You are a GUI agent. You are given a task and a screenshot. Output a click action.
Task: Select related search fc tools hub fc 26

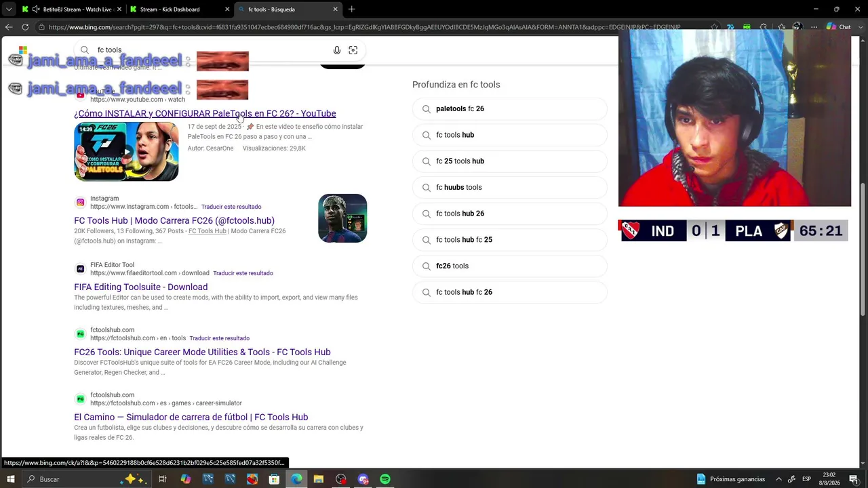click(x=509, y=292)
